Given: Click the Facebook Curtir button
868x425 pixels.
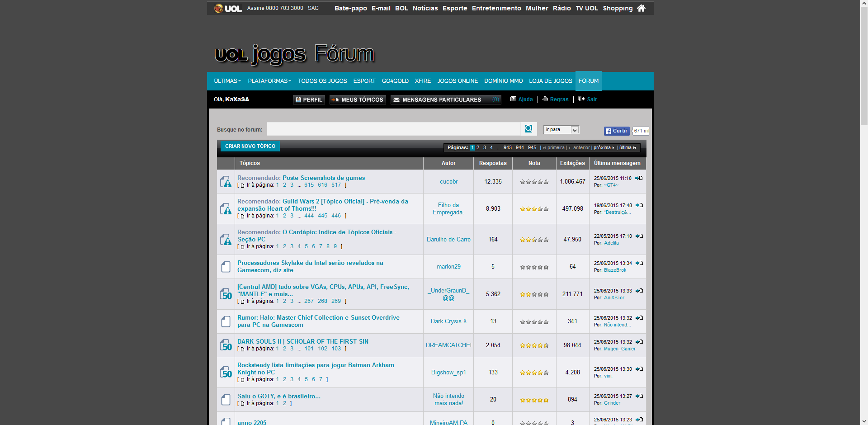Looking at the screenshot, I should click(617, 131).
